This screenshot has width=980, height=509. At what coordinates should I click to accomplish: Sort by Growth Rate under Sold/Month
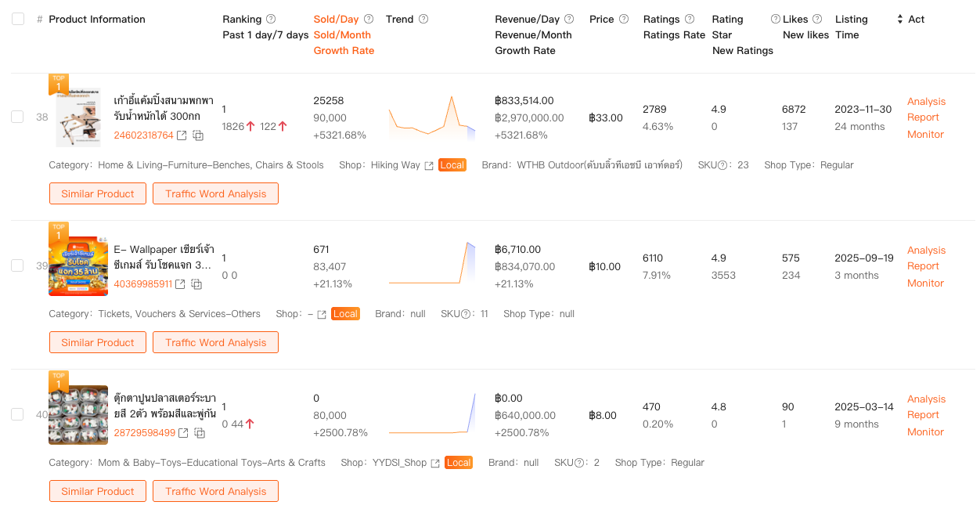coord(344,50)
